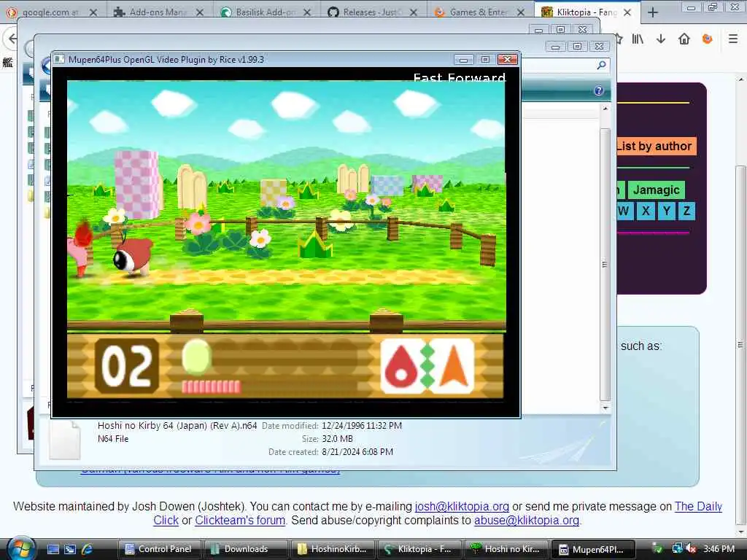Switch to the Mupen64Pl... taskbar button
Image resolution: width=747 pixels, height=560 pixels.
pos(592,549)
